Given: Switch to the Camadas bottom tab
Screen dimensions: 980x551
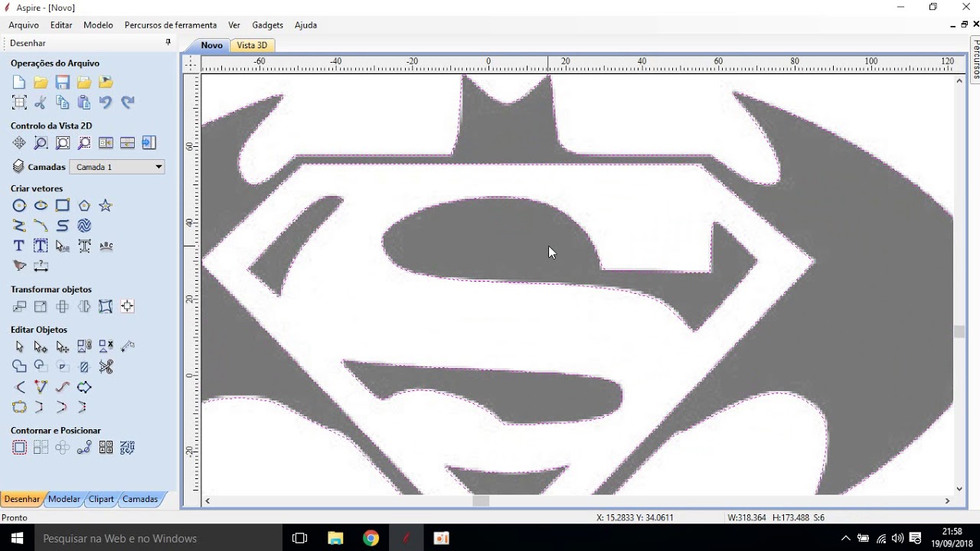Looking at the screenshot, I should 140,499.
